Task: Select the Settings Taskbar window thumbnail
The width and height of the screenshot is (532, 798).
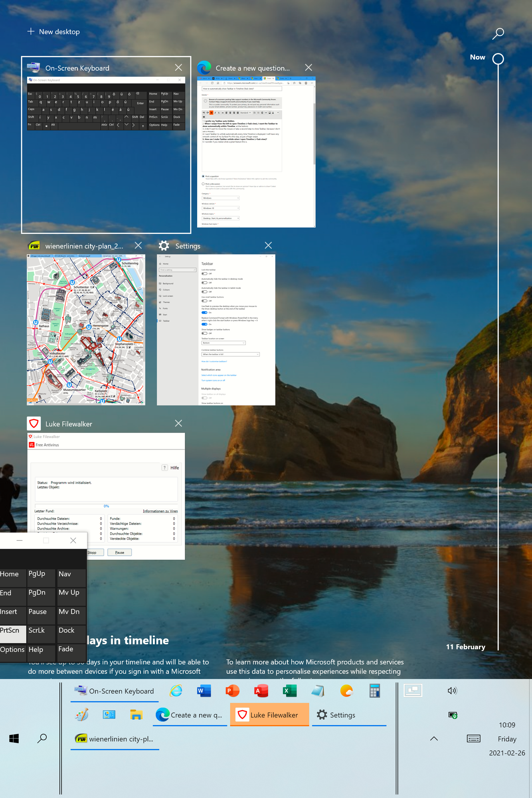Action: coord(216,330)
